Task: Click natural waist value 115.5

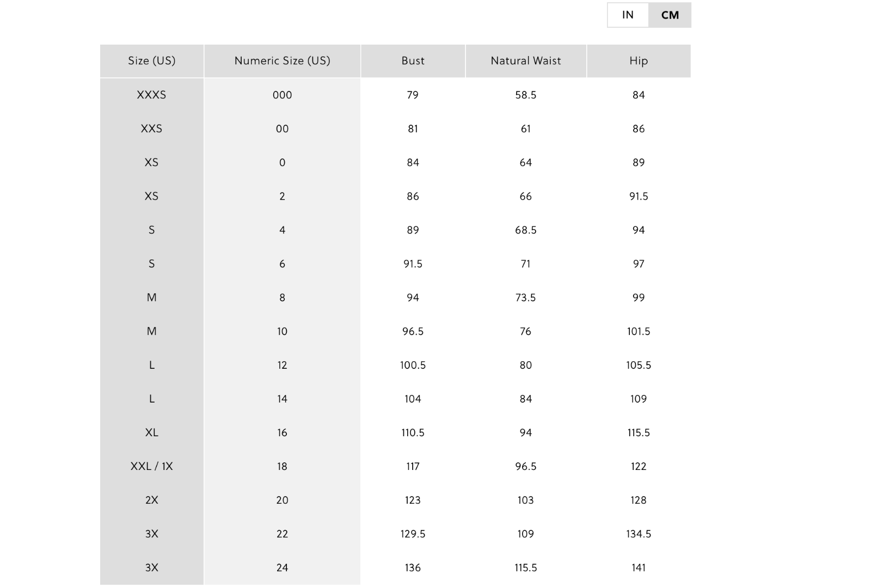Action: tap(526, 567)
